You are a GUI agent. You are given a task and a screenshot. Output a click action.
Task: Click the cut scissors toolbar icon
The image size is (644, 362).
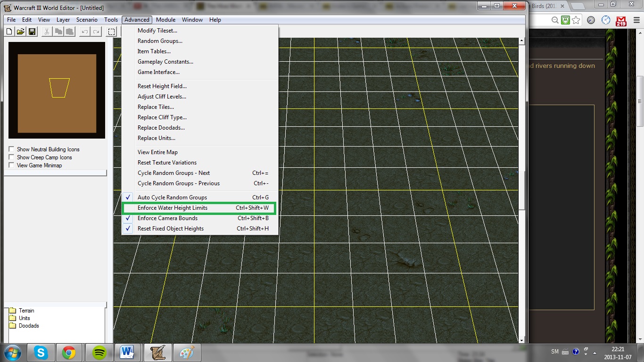[47, 32]
